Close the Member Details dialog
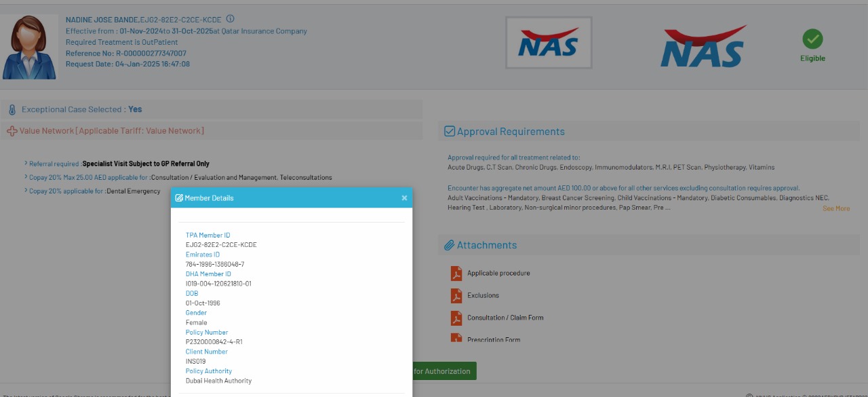868x397 pixels. (x=404, y=198)
